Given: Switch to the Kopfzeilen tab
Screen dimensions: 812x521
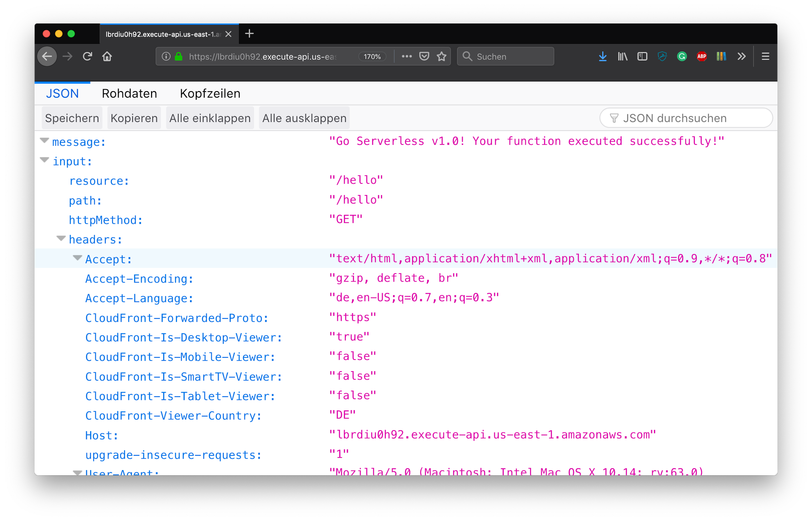Looking at the screenshot, I should (210, 94).
